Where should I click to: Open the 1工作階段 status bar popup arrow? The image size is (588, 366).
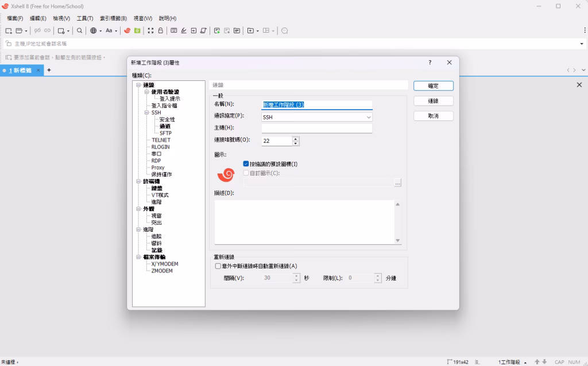(x=525, y=362)
